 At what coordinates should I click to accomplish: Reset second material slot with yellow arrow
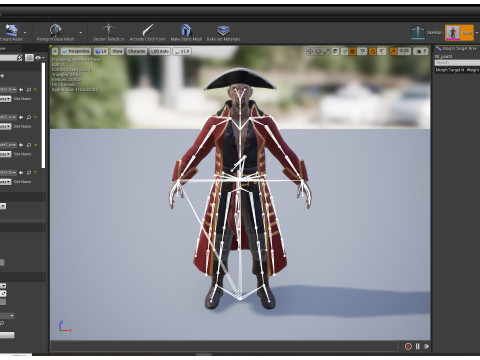coord(35,117)
